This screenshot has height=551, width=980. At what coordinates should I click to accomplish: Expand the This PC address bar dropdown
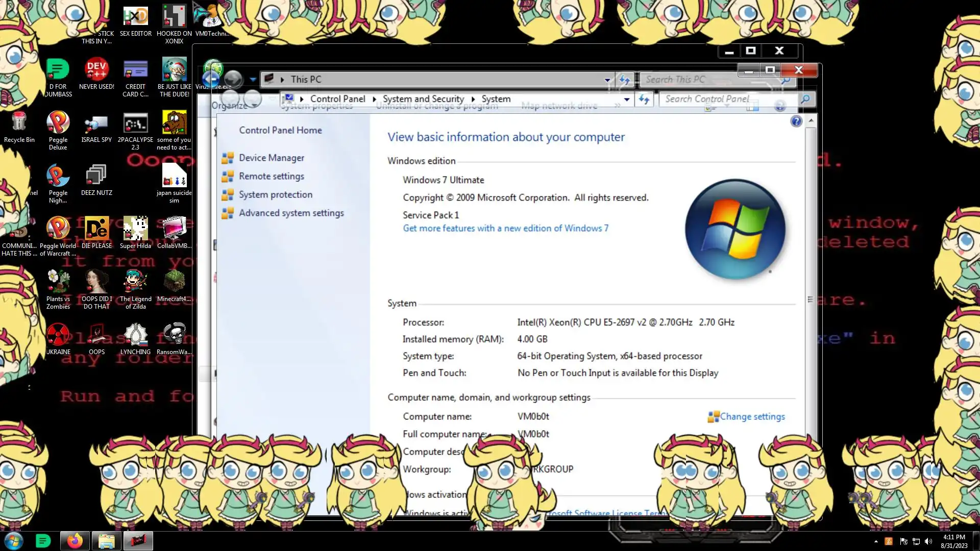point(607,80)
